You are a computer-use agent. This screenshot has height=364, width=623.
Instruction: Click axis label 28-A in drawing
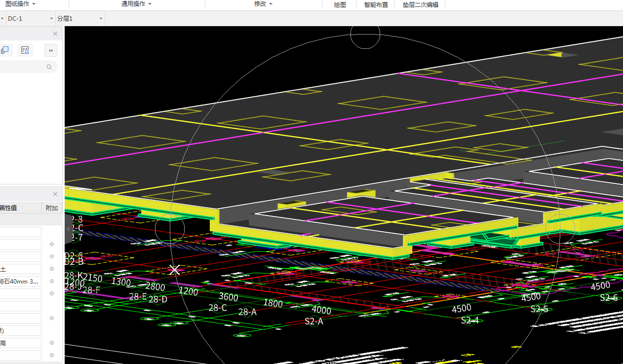(247, 312)
